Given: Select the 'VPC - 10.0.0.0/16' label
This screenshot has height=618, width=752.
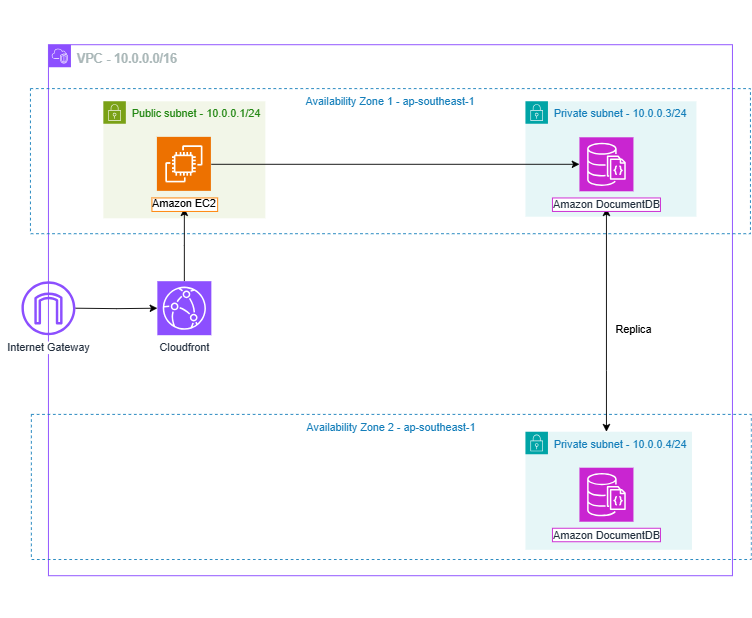Looking at the screenshot, I should (x=127, y=58).
